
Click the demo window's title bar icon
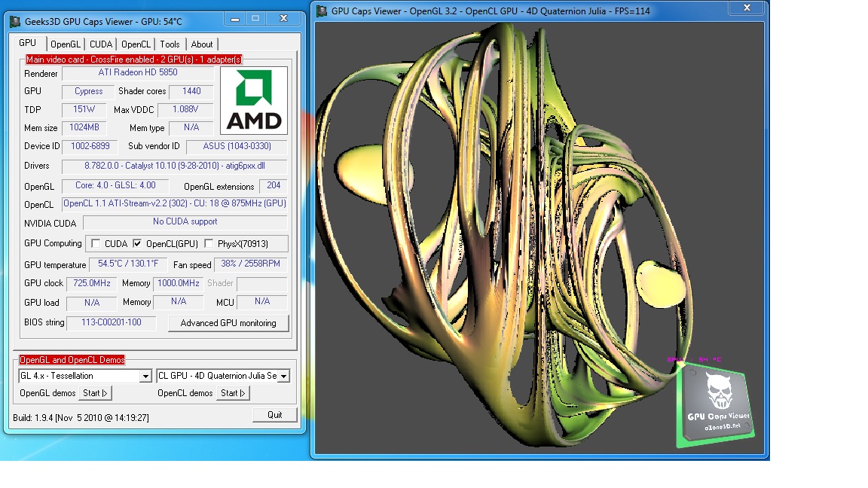(x=322, y=11)
